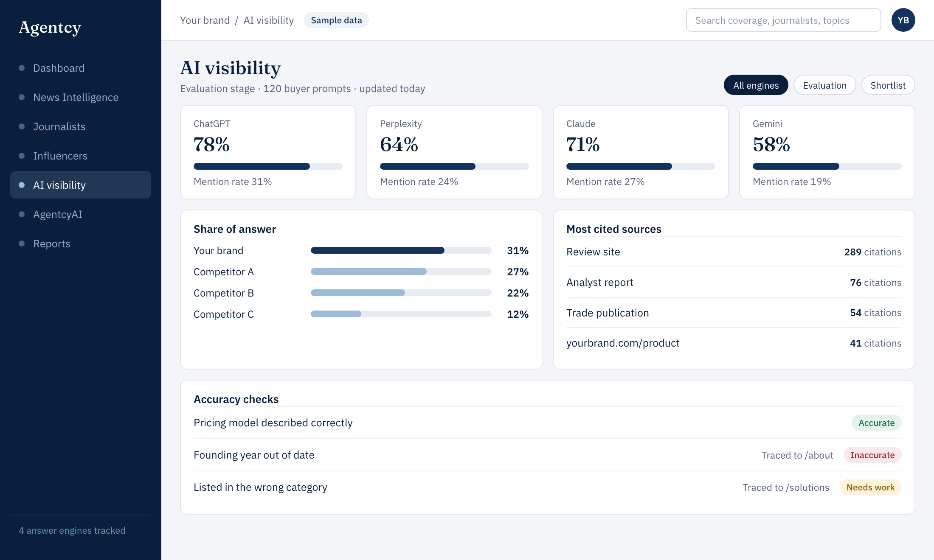Open the Traced to /solutions link
This screenshot has height=560, width=934.
(786, 487)
